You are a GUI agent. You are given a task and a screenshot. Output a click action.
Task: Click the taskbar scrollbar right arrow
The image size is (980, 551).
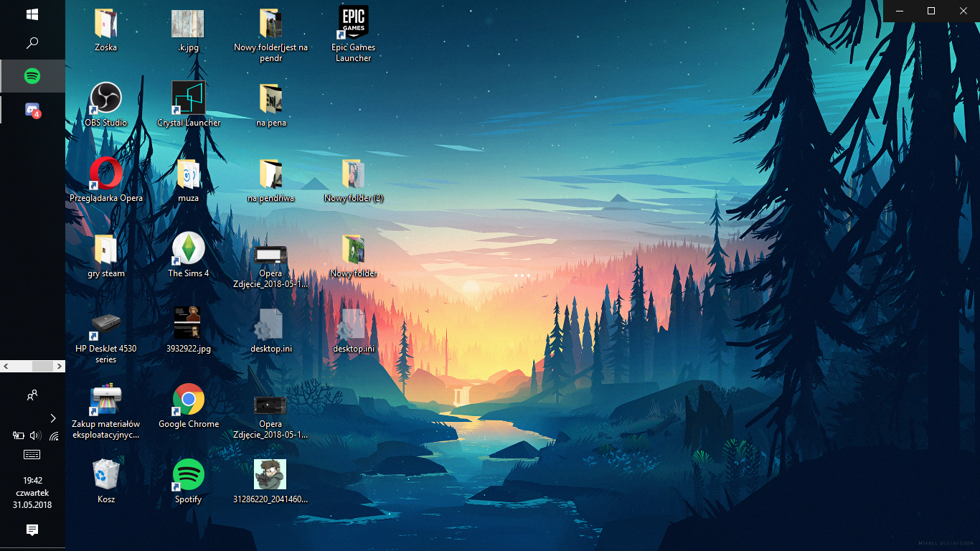60,367
